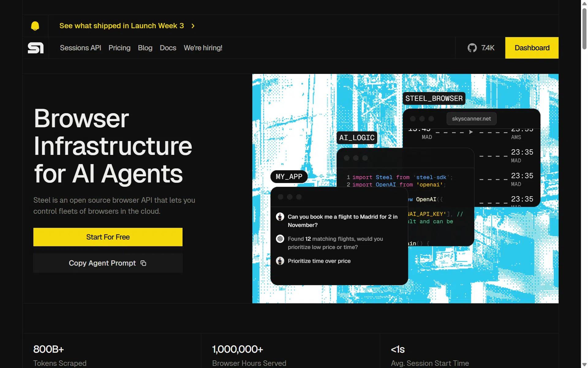The image size is (588, 368).
Task: Open the Docs link in navigation
Action: coord(168,48)
